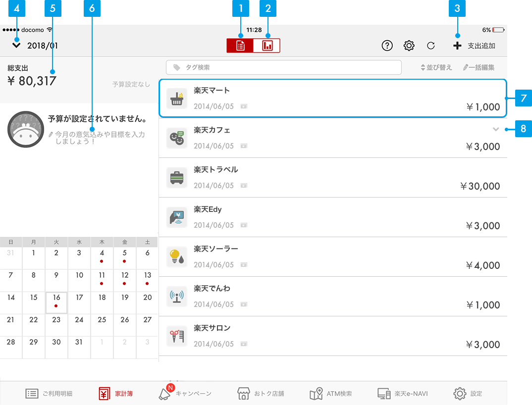Screen dimensions: 532x405
Task: Click 一括編集 bulk edit button
Action: (x=479, y=67)
